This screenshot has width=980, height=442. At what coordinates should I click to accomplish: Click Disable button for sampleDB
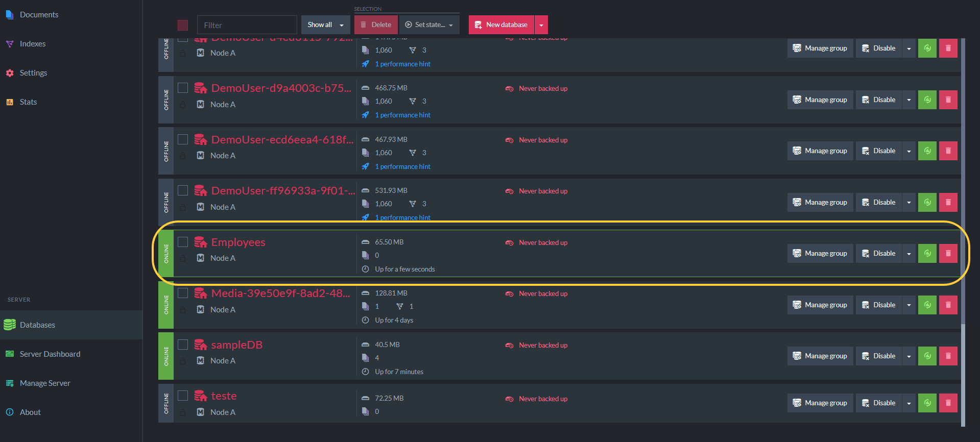tap(879, 356)
